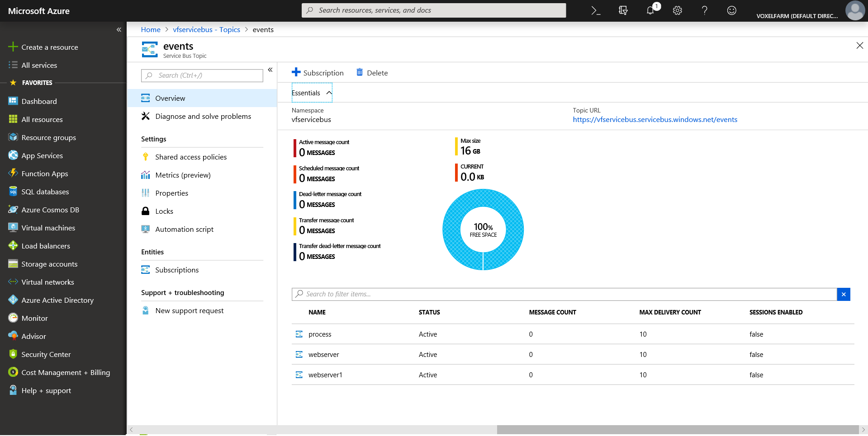Open the Topic URL link
The image size is (868, 436).
[655, 119]
